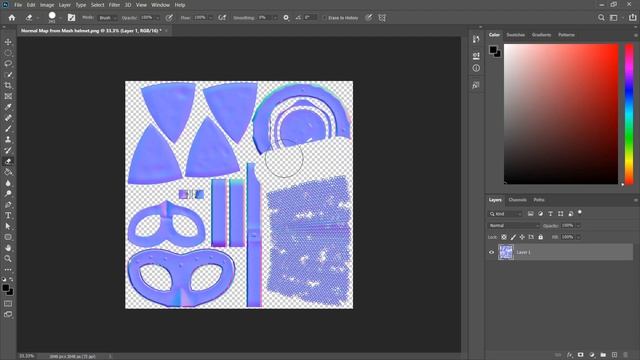Screen dimensions: 640x360
Task: Change the screen mode
Action: [8, 314]
